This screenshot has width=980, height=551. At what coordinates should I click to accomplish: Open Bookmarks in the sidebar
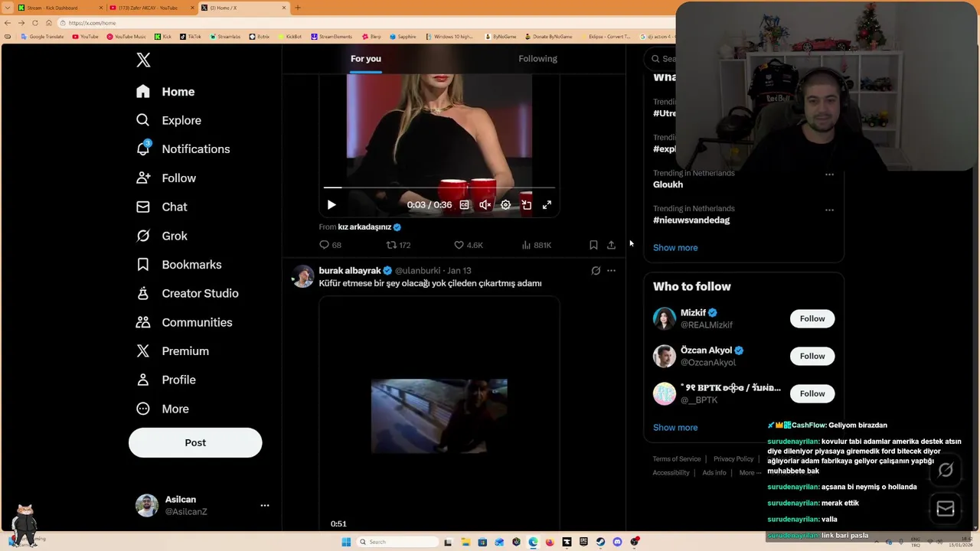coord(178,265)
